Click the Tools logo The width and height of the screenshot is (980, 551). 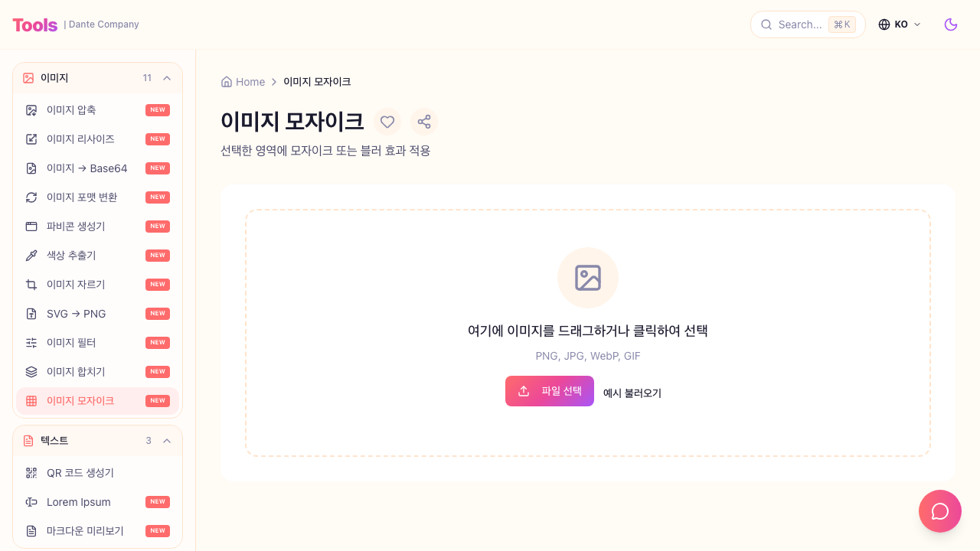(35, 24)
